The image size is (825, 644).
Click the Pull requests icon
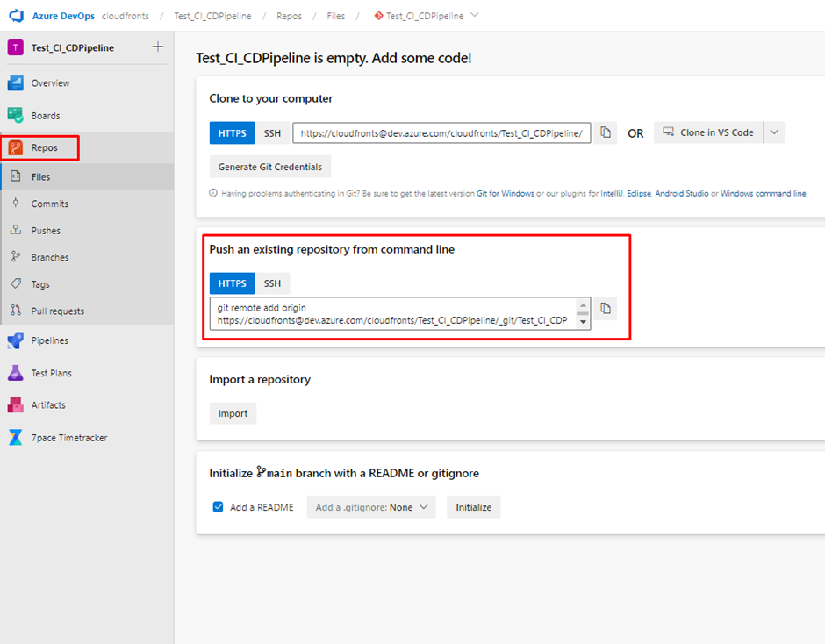tap(16, 311)
